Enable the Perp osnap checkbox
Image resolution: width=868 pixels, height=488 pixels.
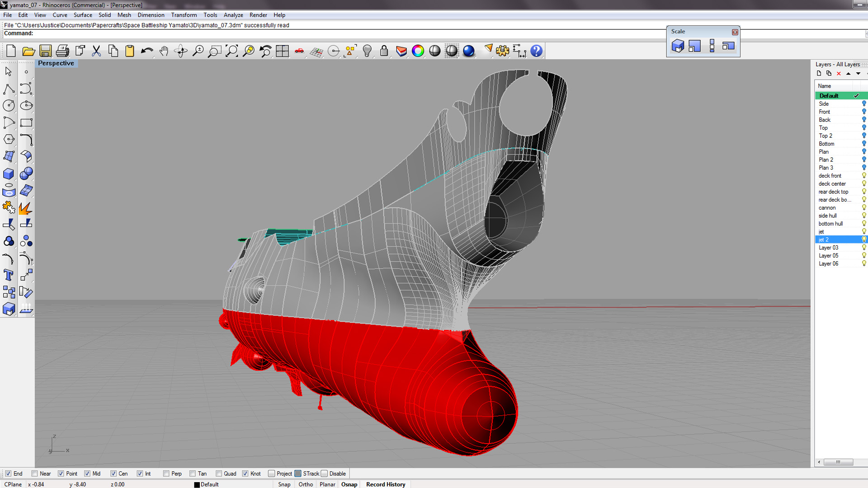pyautogui.click(x=166, y=474)
